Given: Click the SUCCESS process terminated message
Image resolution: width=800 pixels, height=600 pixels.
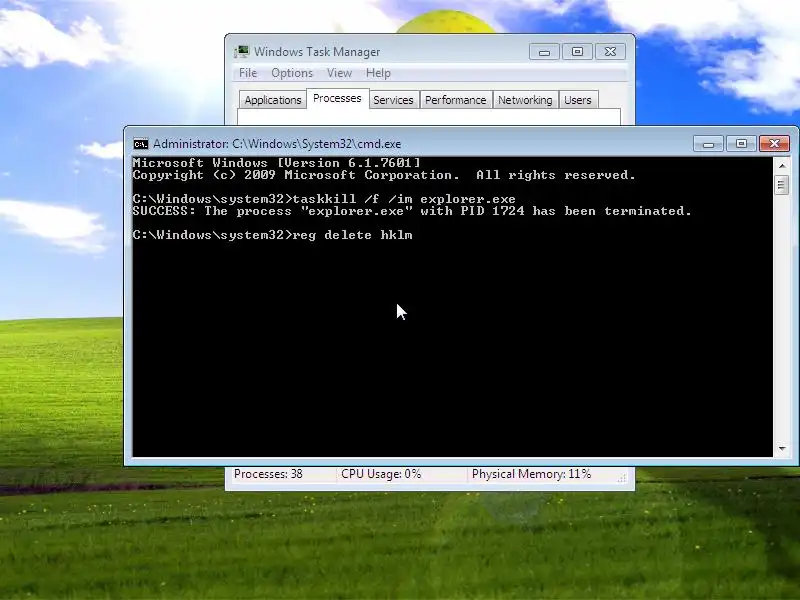Looking at the screenshot, I should click(412, 211).
